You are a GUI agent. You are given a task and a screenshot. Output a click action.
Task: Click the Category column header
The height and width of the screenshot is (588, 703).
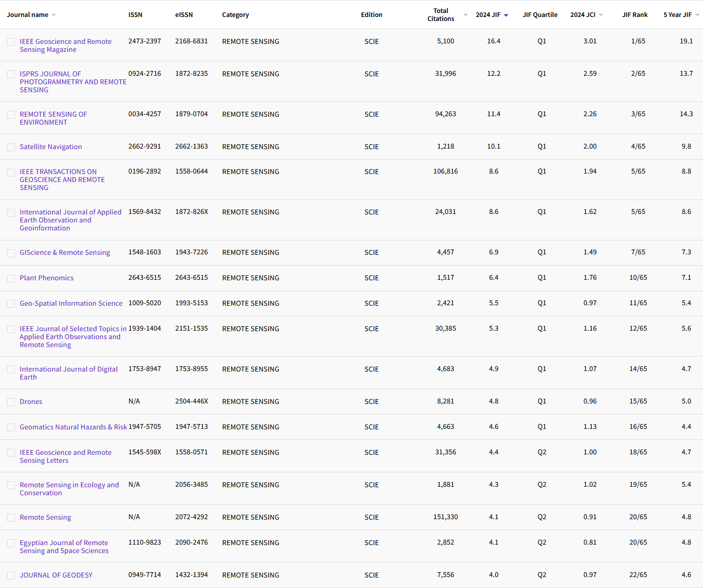235,15
